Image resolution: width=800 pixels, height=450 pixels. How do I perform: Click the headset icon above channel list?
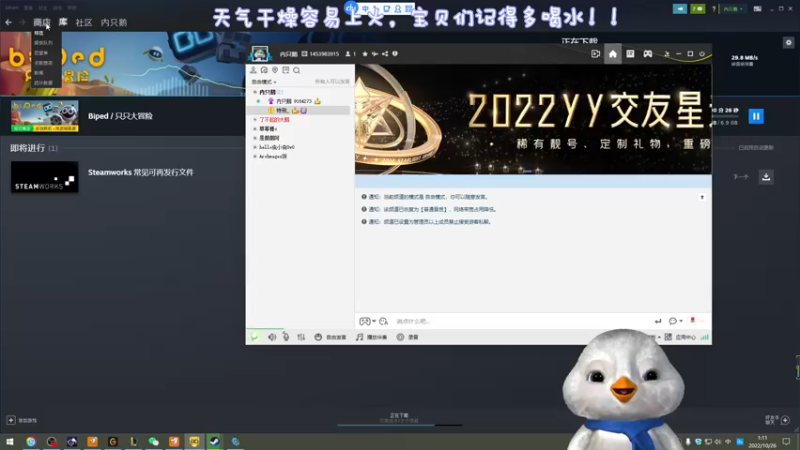tap(264, 70)
